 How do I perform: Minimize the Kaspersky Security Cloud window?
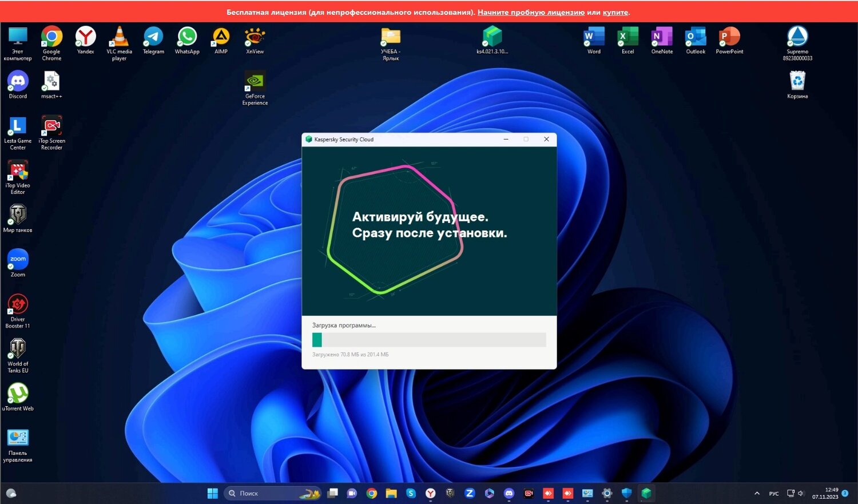(506, 139)
